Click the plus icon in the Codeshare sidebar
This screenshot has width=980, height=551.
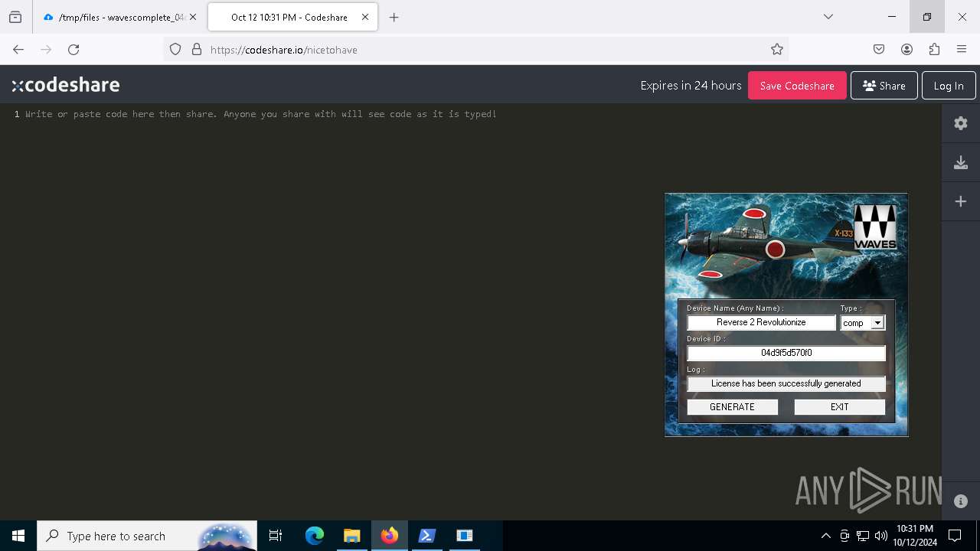[961, 201]
